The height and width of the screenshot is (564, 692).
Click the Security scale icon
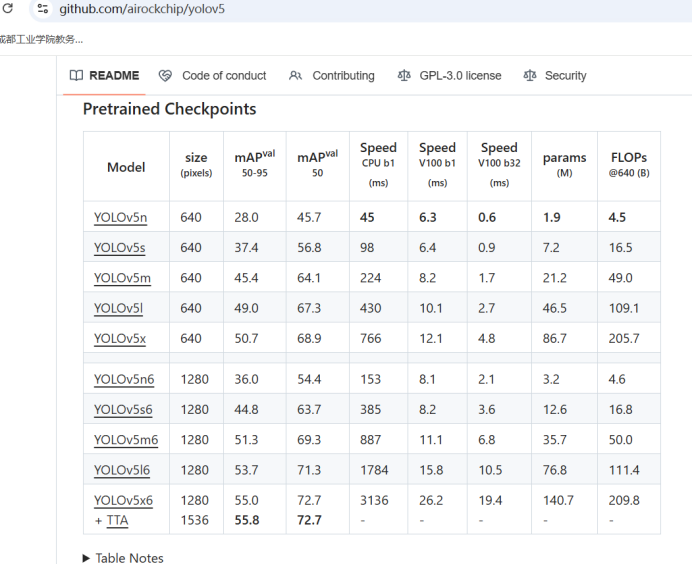point(530,75)
